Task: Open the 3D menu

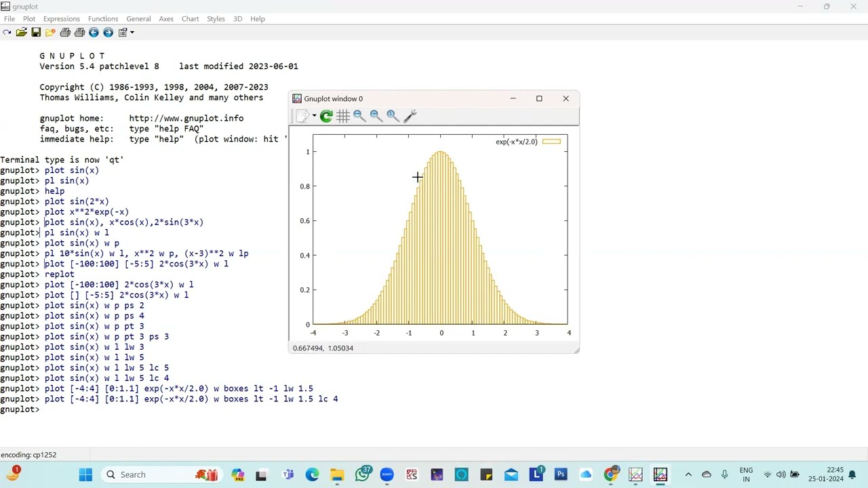Action: tap(237, 19)
